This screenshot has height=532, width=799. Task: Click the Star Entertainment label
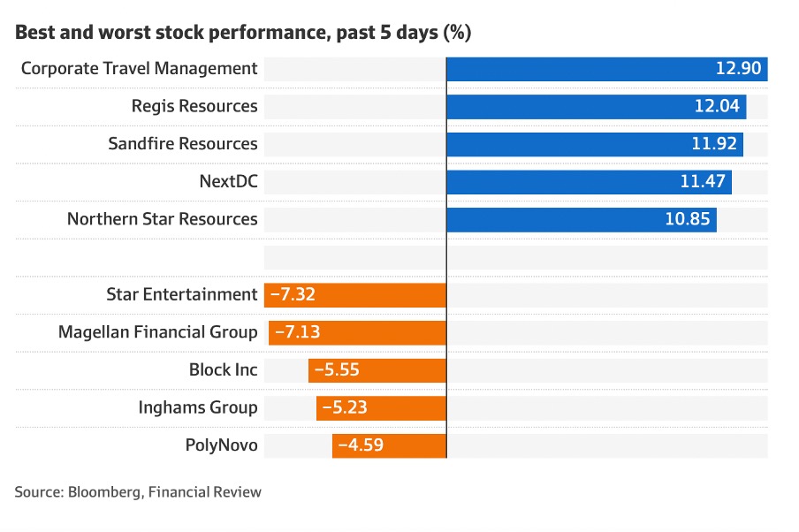coord(182,294)
